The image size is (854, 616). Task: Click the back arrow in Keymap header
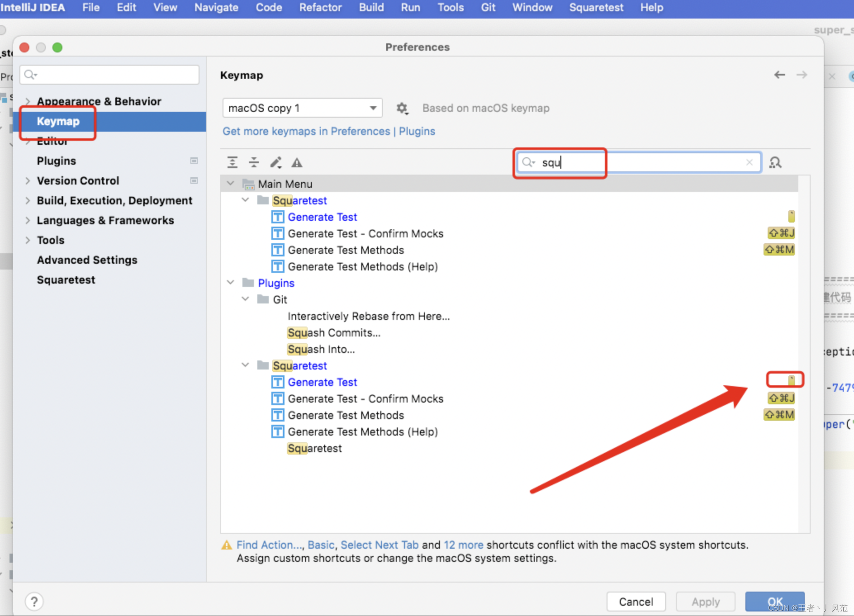(779, 75)
